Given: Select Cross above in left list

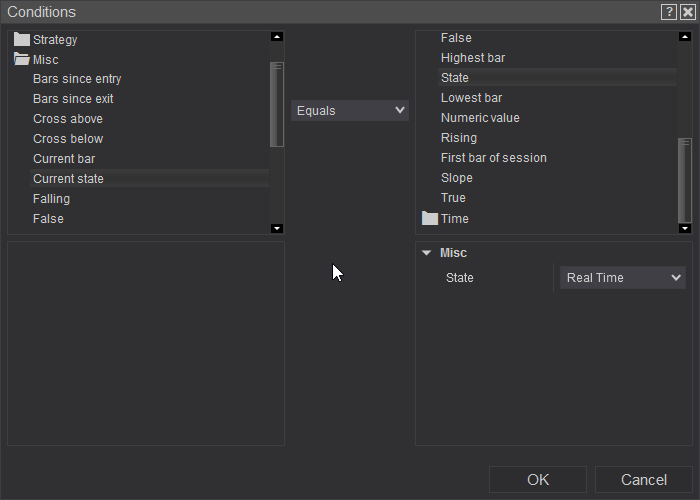Looking at the screenshot, I should point(68,119).
